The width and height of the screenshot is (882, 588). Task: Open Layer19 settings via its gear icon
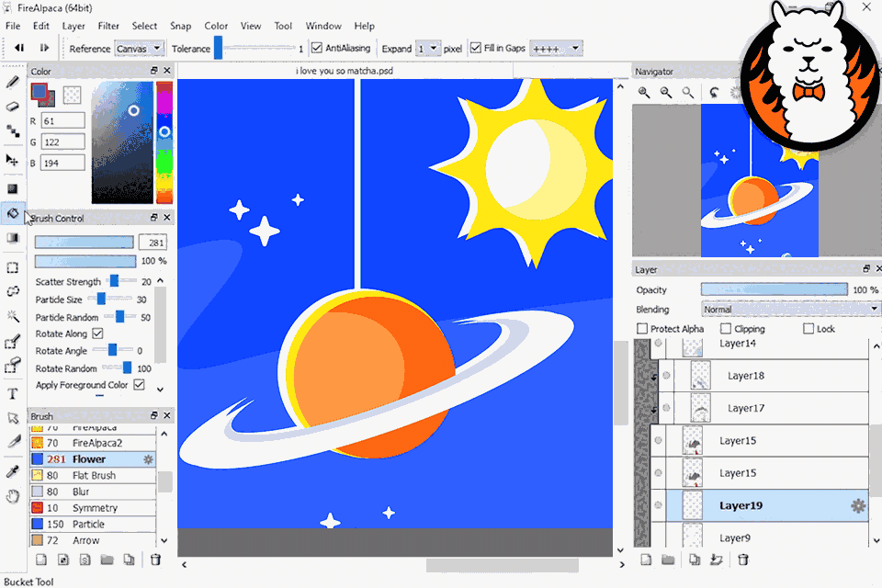[857, 505]
